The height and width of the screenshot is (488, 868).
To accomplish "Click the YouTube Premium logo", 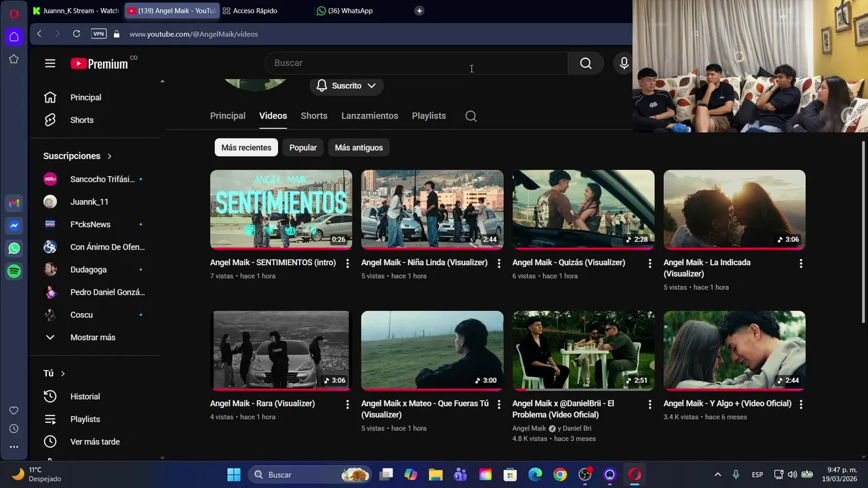I will (99, 64).
